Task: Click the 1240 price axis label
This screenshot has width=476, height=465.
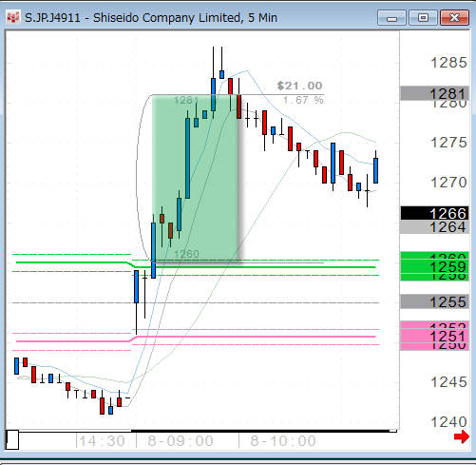Action: pyautogui.click(x=448, y=422)
